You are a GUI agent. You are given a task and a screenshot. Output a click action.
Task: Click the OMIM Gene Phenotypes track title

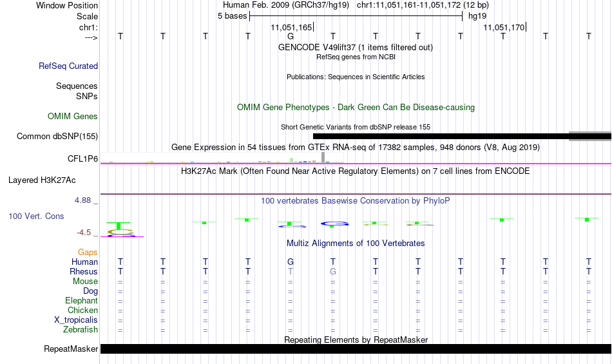[356, 108]
